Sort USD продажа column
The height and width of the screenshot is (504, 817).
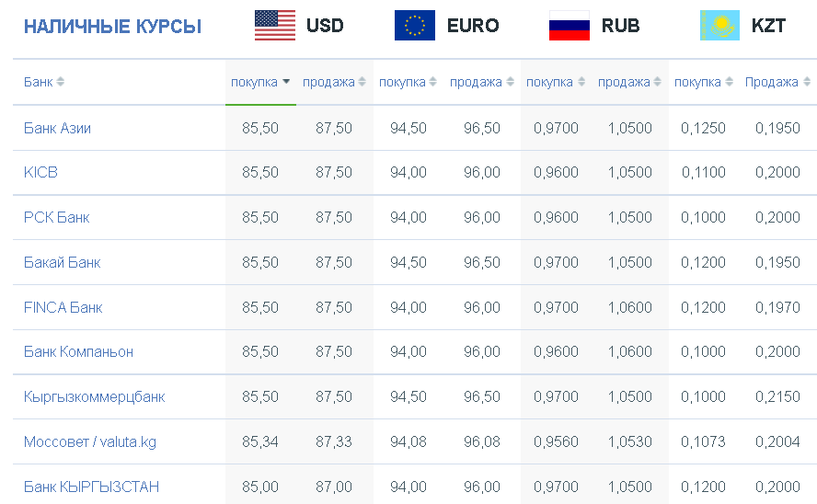click(x=335, y=82)
